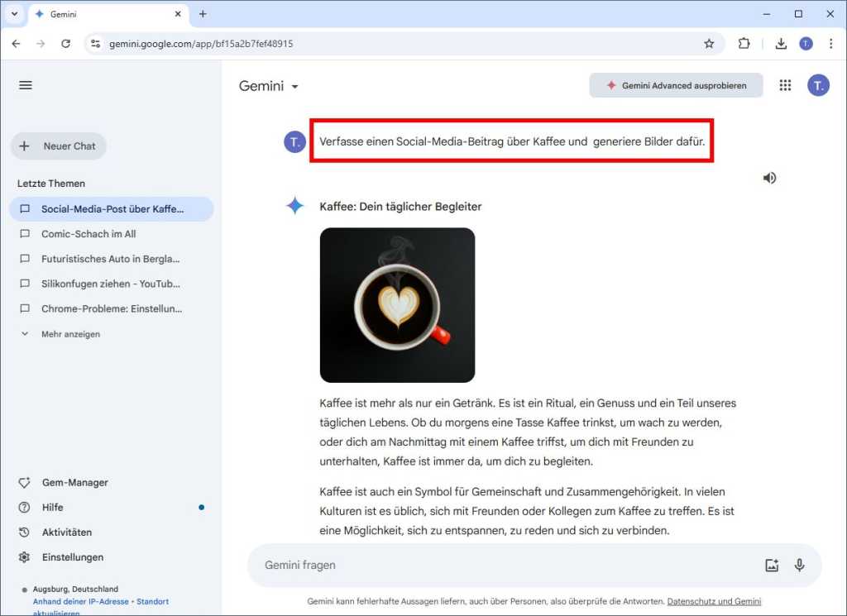This screenshot has width=847, height=616.
Task: Open the browser downloads icon
Action: (780, 43)
